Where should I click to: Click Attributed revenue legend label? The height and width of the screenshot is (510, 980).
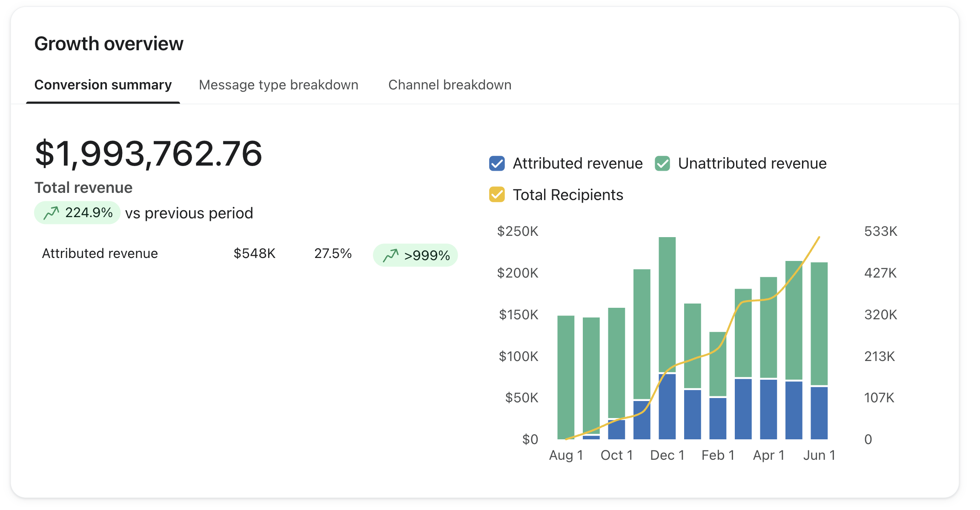(578, 163)
